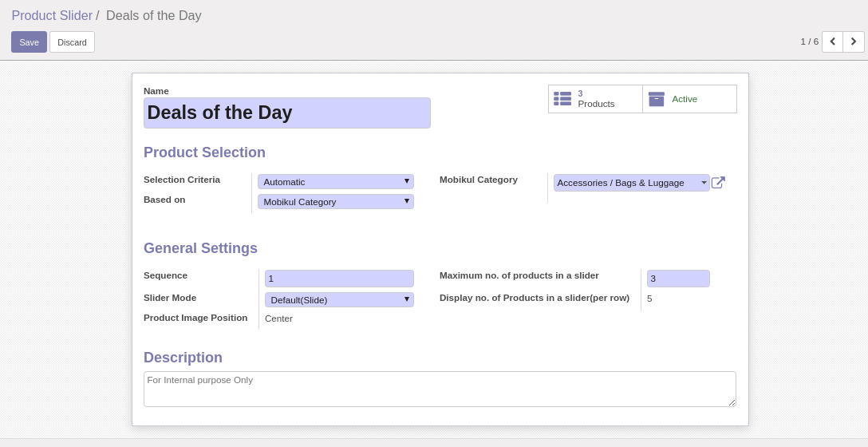Open the Selection Criteria dropdown
The image size is (868, 447).
point(335,182)
